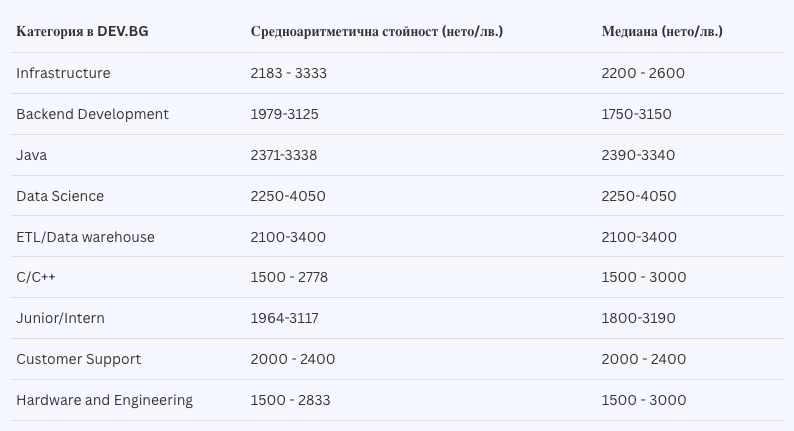Select the C/C++ row label
The width and height of the screenshot is (794, 431).
tap(35, 277)
